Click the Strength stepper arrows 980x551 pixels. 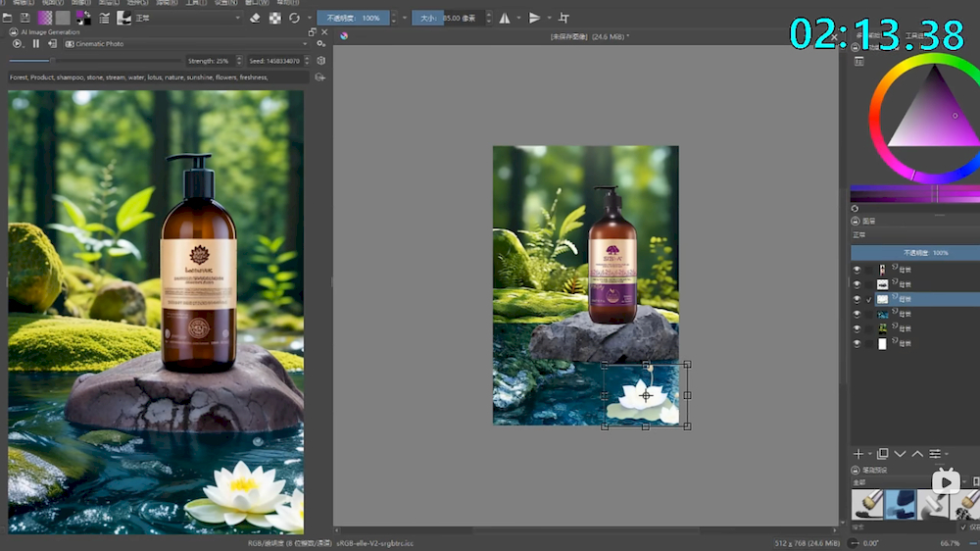point(239,61)
